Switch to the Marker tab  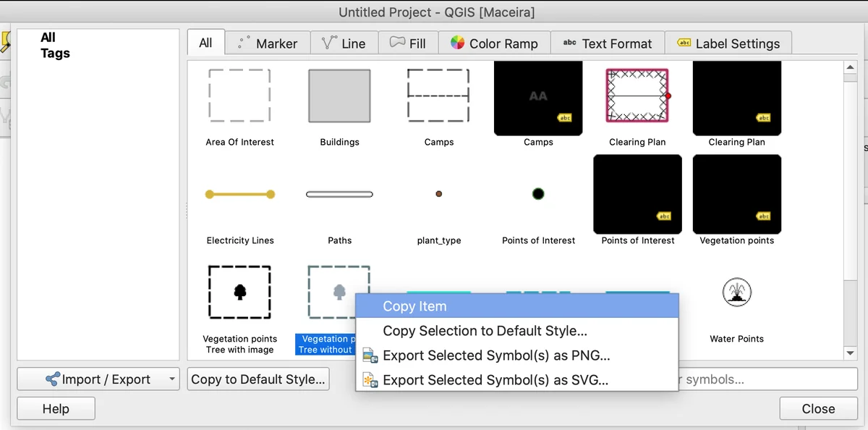(268, 43)
